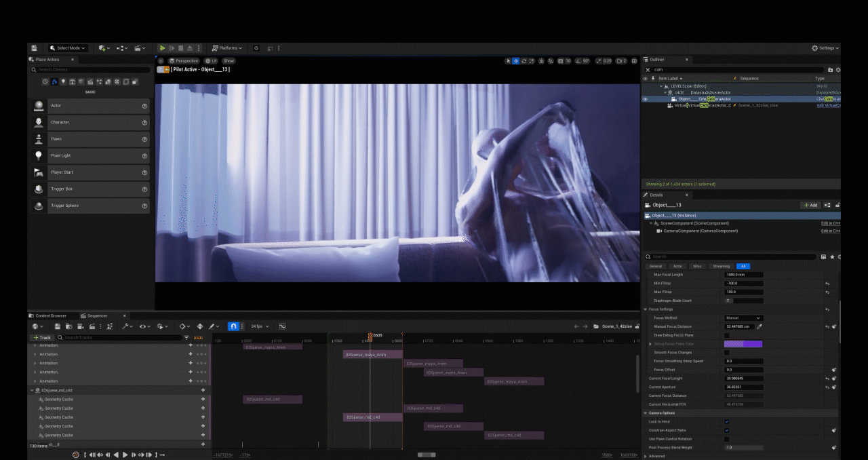Screen dimensions: 868x460
Task: Select Point Light in the Place Actors list
Action: tap(90, 155)
